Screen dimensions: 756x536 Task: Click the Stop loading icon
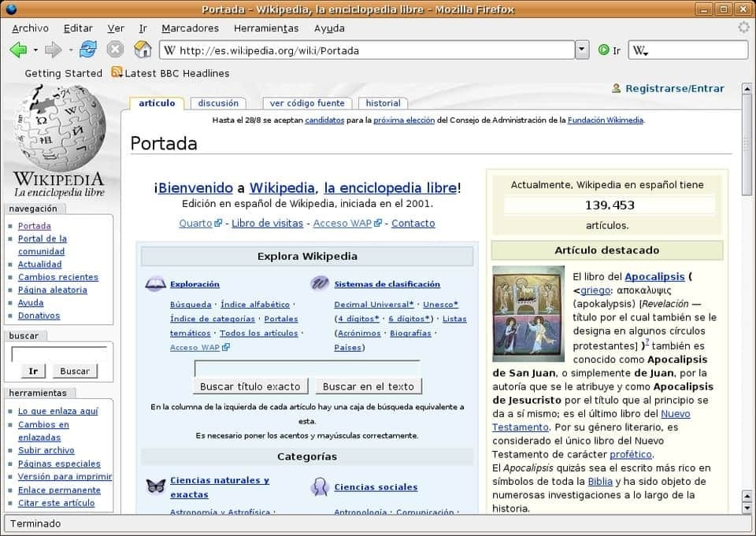(115, 49)
